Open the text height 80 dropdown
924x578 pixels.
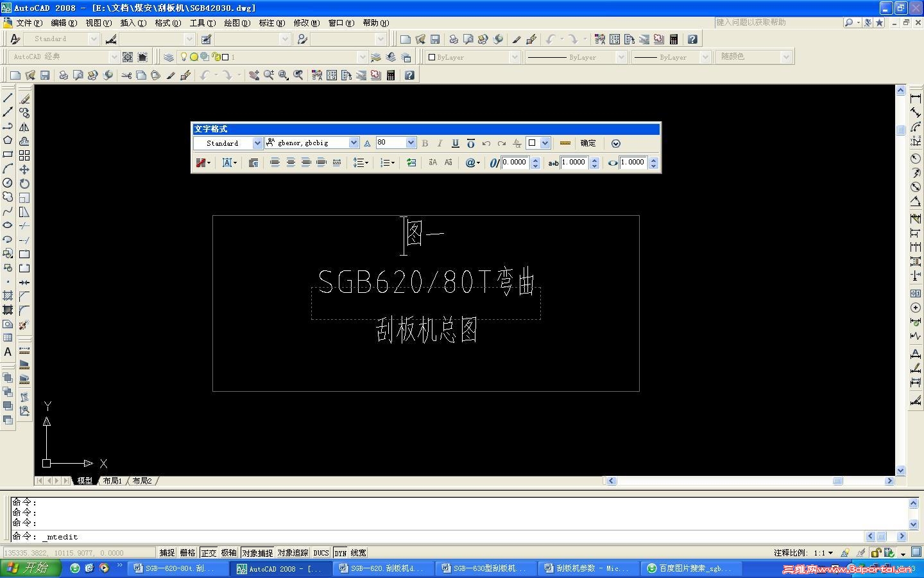(411, 143)
